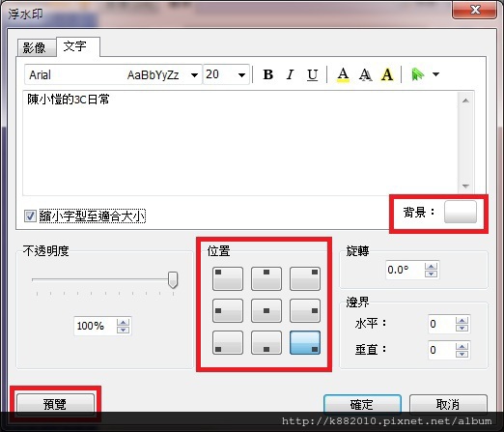504x432 pixels.
Task: Click the 水平 margin value field
Action: tap(441, 324)
